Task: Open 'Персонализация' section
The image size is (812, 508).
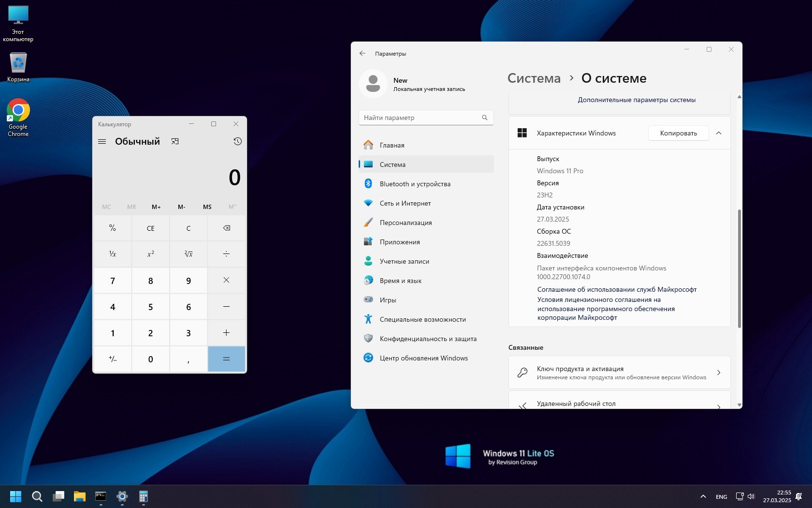Action: point(426,223)
